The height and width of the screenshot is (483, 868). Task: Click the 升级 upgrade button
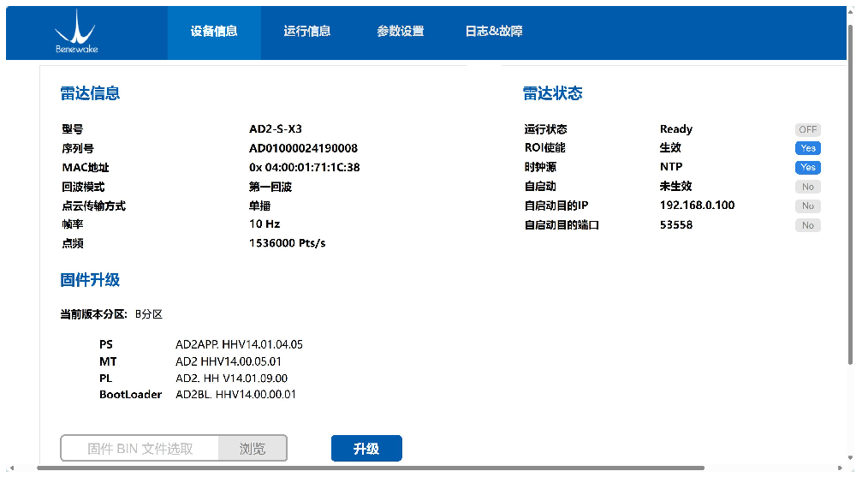(x=366, y=448)
